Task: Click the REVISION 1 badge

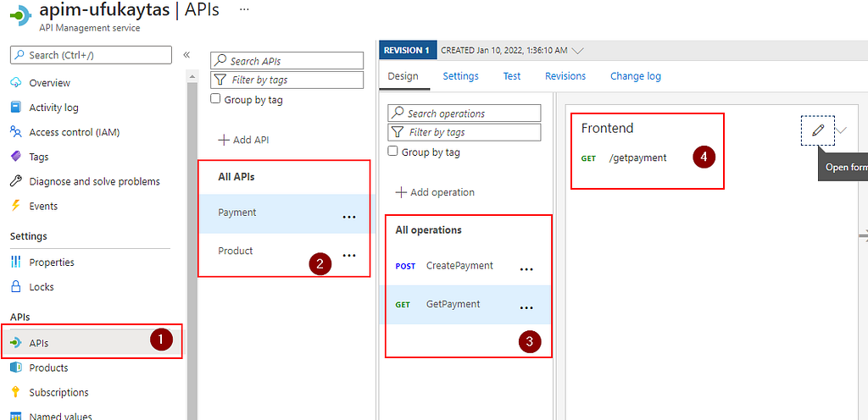Action: [408, 50]
